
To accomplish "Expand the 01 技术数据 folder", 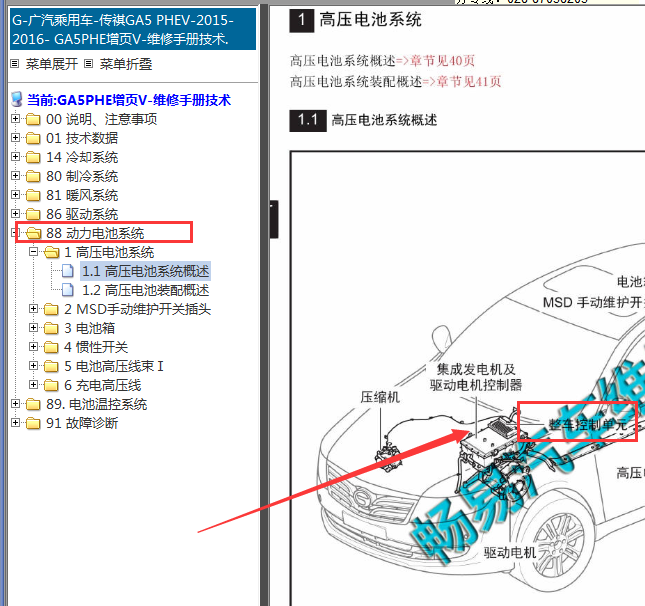I will [x=16, y=138].
